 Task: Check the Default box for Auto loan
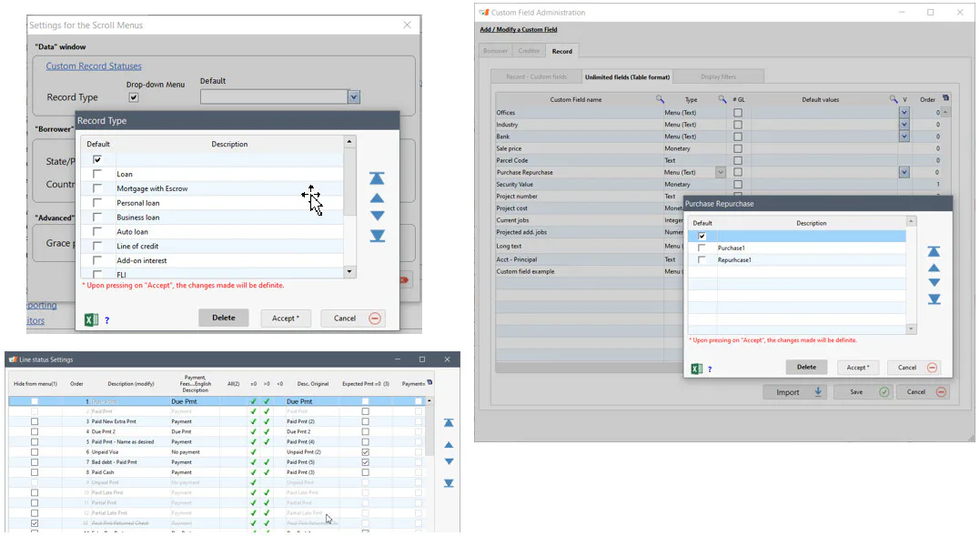pos(96,231)
